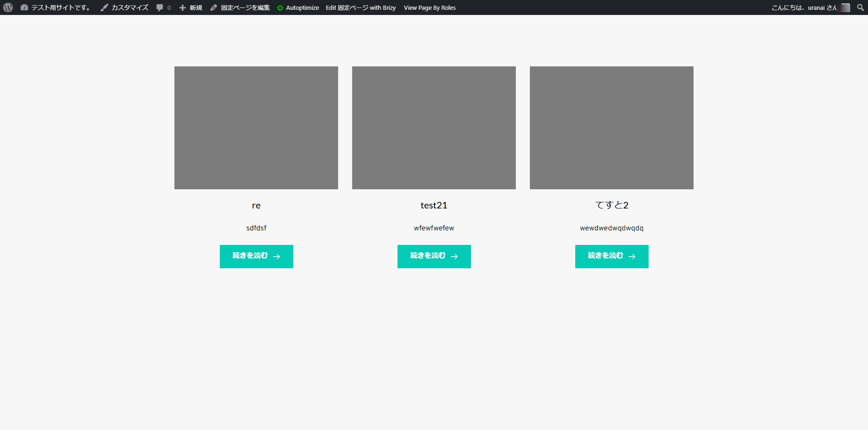Click 続きを読む button under てすと2 post
This screenshot has height=430, width=868.
point(612,257)
